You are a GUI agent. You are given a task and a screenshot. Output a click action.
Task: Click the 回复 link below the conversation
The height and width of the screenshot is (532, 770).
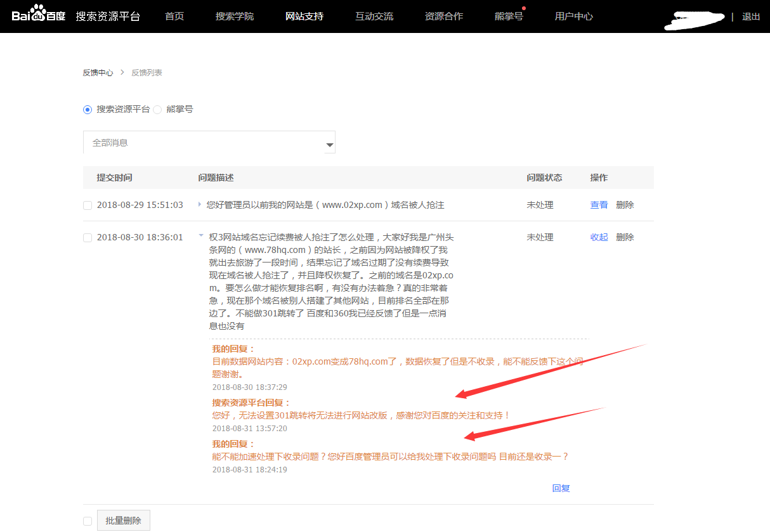coord(561,488)
